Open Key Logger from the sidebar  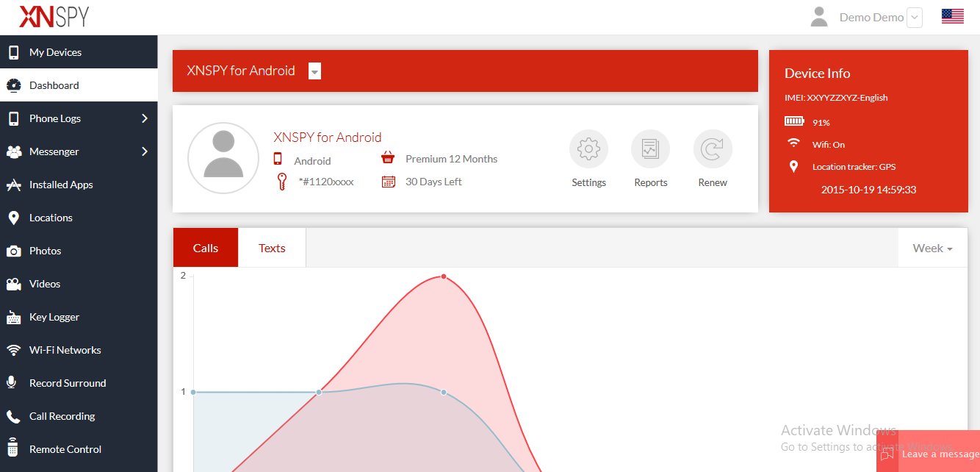coord(79,317)
